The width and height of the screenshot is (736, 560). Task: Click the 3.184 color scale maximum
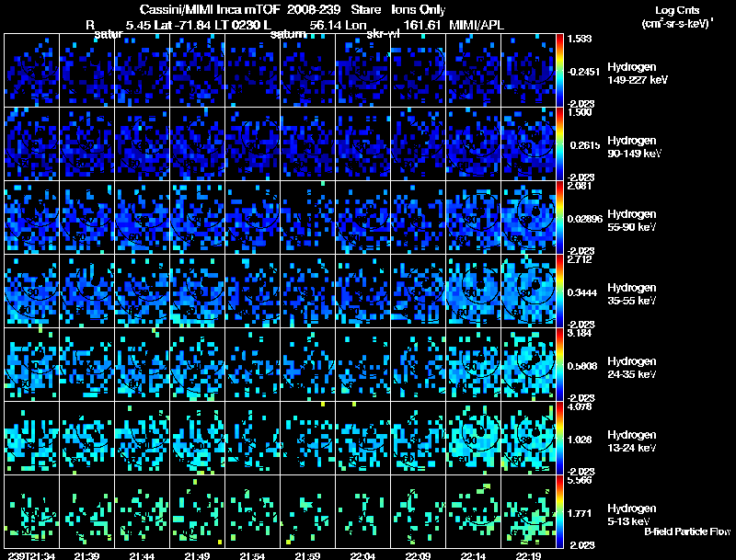[580, 333]
